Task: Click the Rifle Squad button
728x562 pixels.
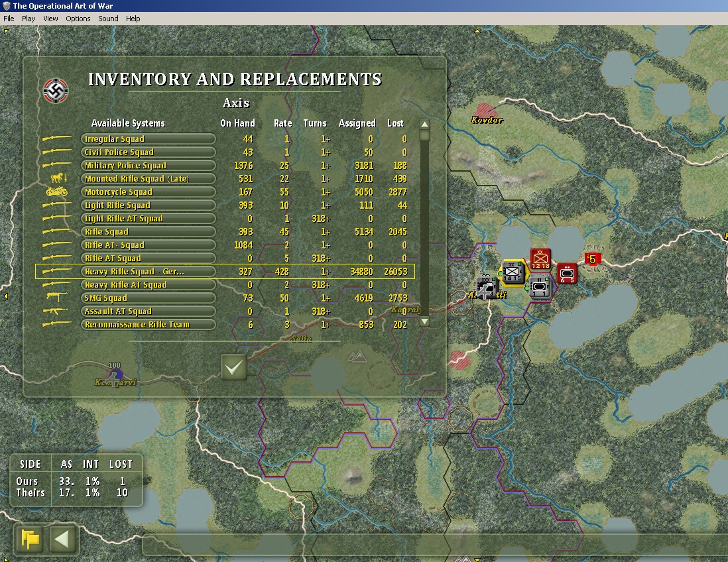Action: 148,231
